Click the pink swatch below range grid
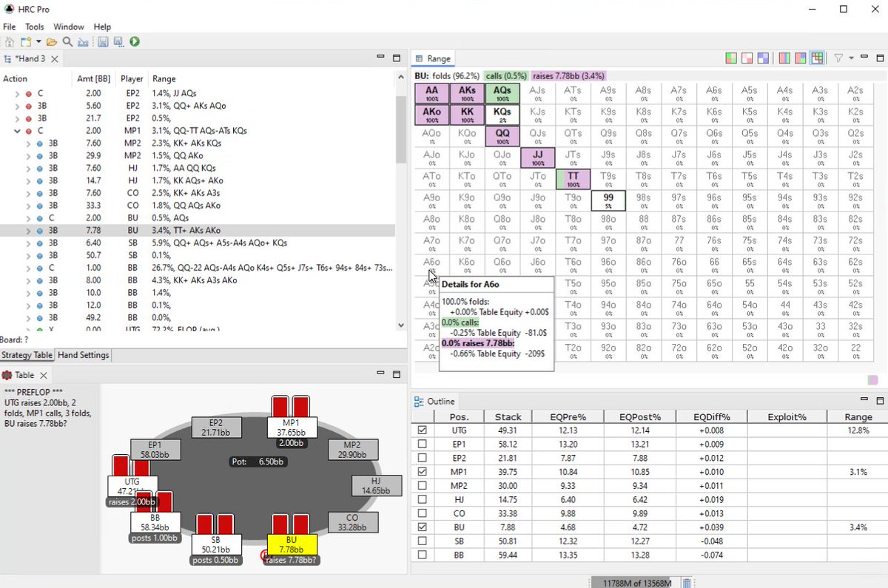Screen dimensions: 888x588 click(873, 379)
